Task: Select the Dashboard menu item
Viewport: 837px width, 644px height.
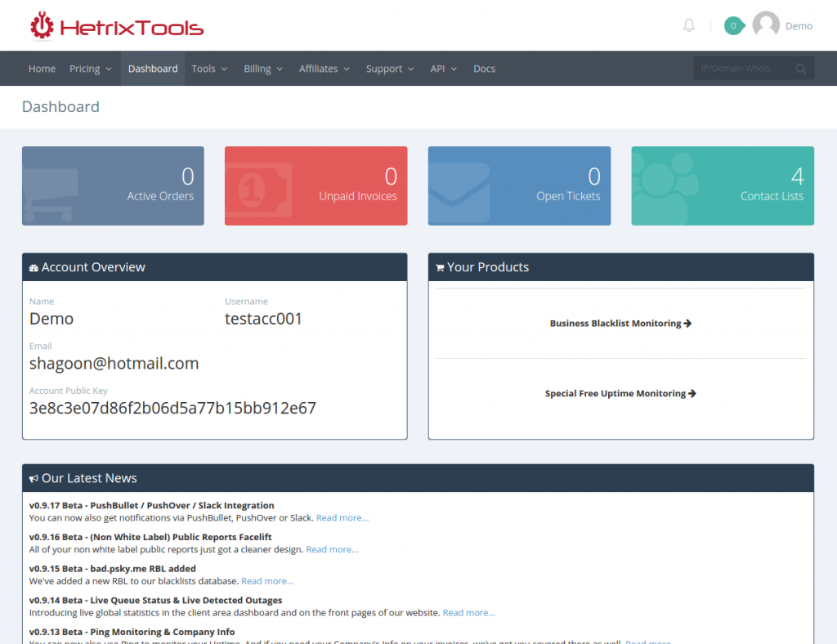Action: click(x=152, y=69)
